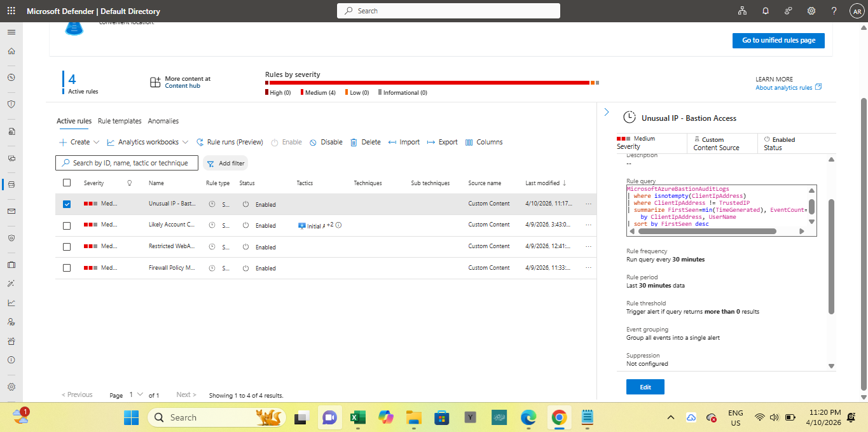Click Rule runs (Preview)
This screenshot has width=868, height=432.
(230, 142)
